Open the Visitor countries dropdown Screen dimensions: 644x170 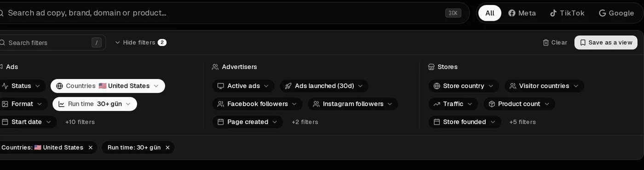[544, 86]
